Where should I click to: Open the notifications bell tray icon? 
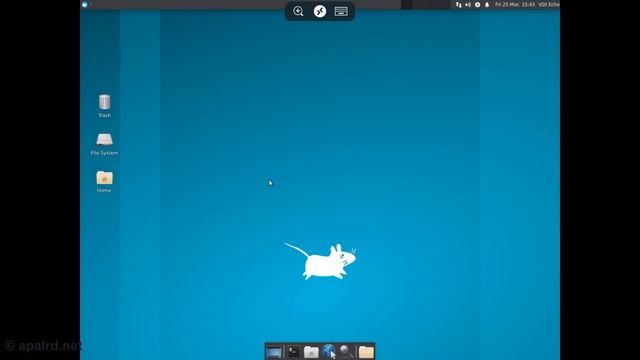coord(487,4)
